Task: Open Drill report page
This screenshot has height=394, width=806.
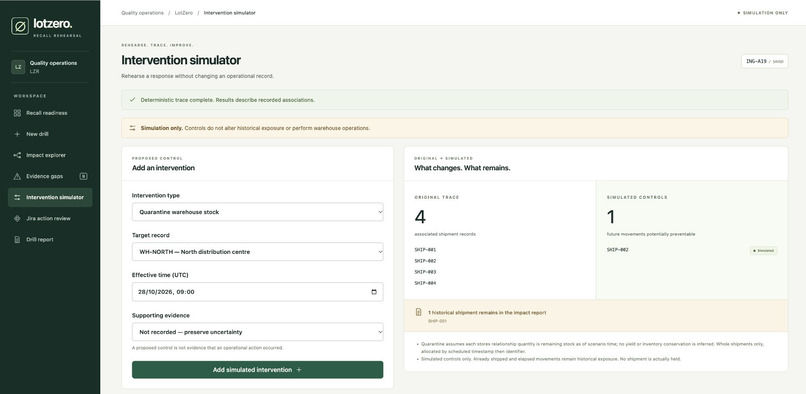Action: 50,240
